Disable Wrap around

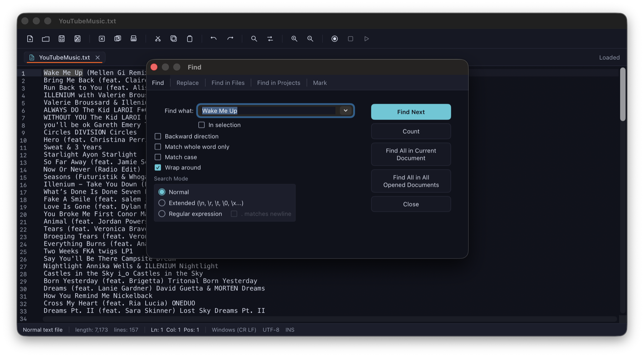click(157, 167)
